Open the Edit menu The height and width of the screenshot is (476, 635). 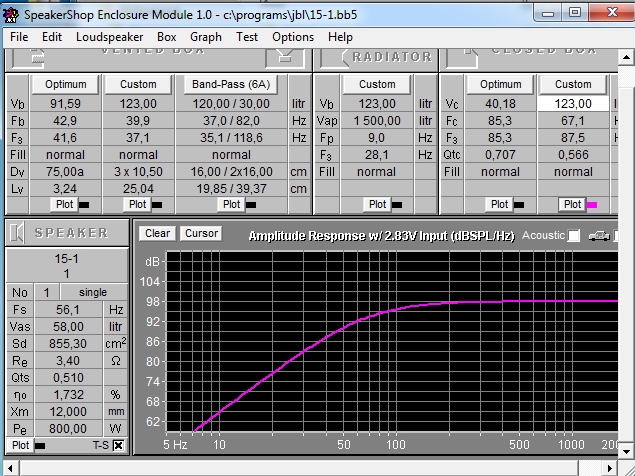(x=52, y=37)
